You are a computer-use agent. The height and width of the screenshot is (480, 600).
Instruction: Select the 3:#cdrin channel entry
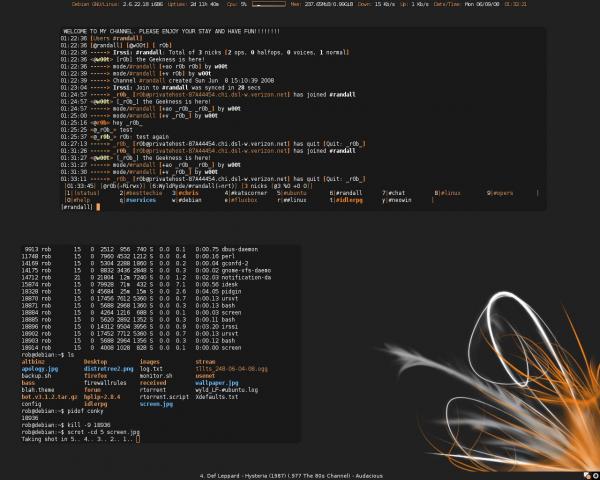[x=185, y=193]
